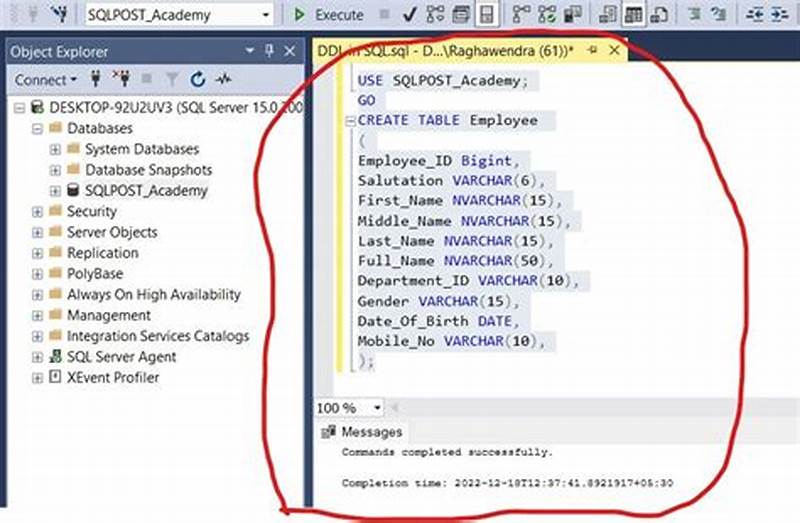Toggle Include Actual Execution Plan
The height and width of the screenshot is (523, 800).
click(x=521, y=15)
